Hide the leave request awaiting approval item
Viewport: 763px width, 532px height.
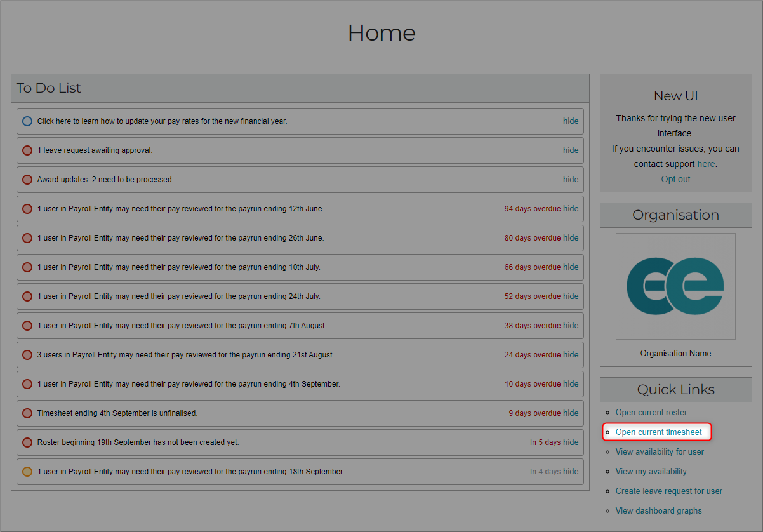[x=571, y=150]
